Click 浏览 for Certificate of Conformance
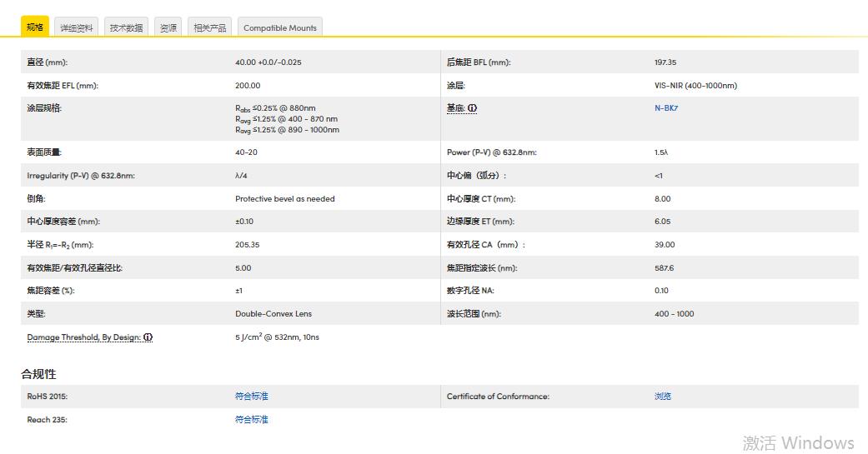868x454 pixels. pyautogui.click(x=663, y=397)
